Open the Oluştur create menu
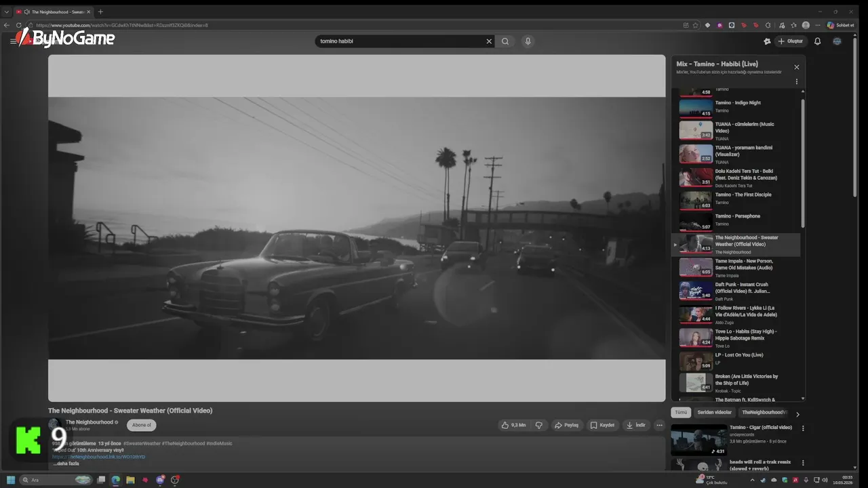Image resolution: width=868 pixels, height=488 pixels. (790, 41)
